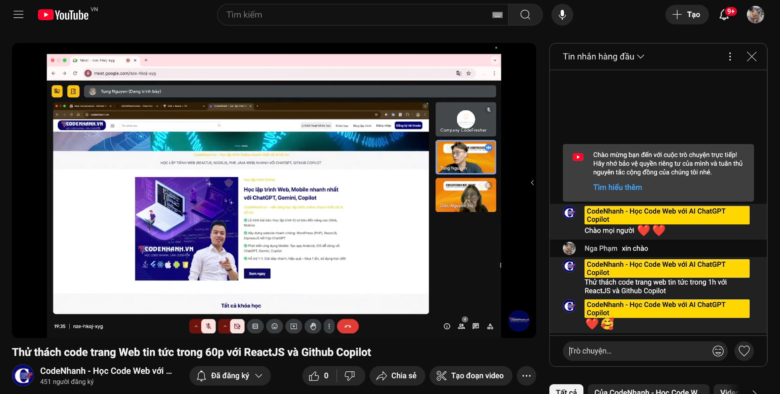Open the live chat three-dot options
This screenshot has width=780, height=394.
[x=730, y=57]
